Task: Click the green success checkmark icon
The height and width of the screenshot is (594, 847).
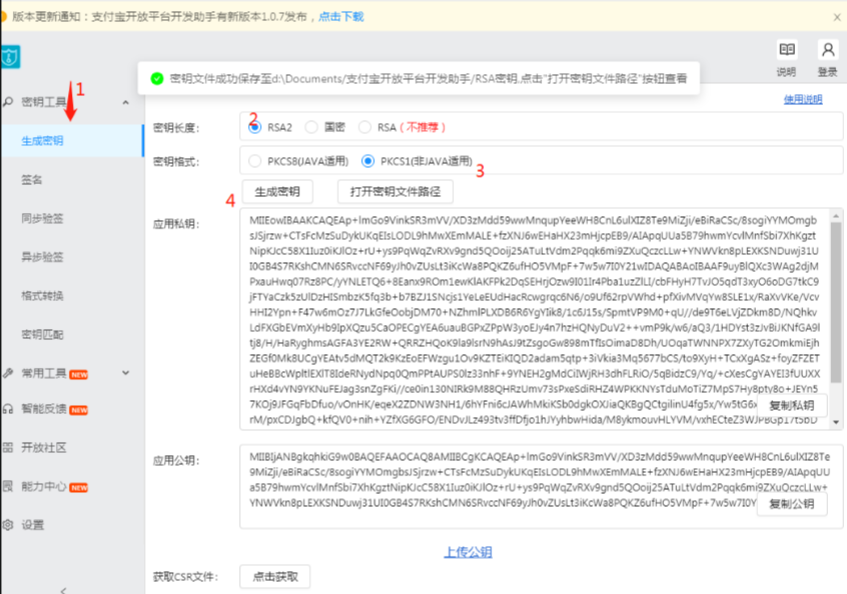Action: click(157, 79)
